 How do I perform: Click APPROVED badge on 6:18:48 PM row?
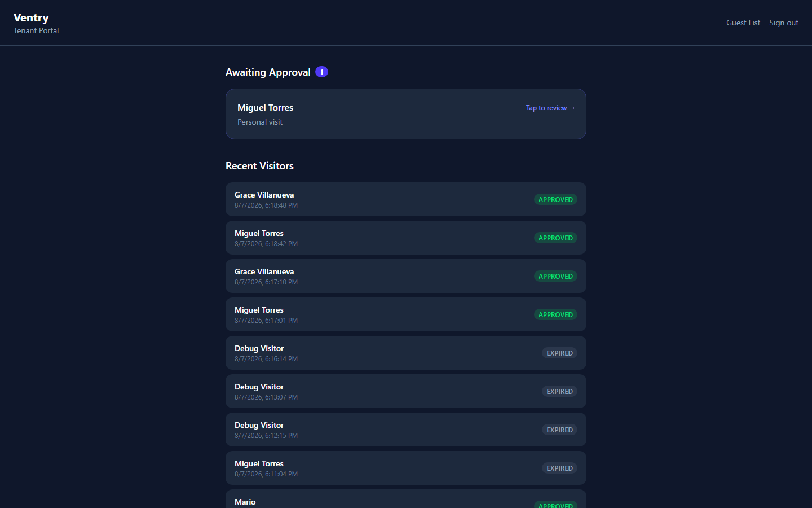(555, 199)
